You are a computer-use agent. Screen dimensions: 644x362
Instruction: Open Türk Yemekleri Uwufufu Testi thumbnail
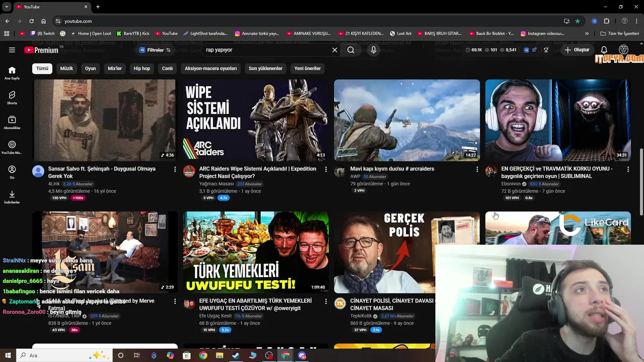256,252
